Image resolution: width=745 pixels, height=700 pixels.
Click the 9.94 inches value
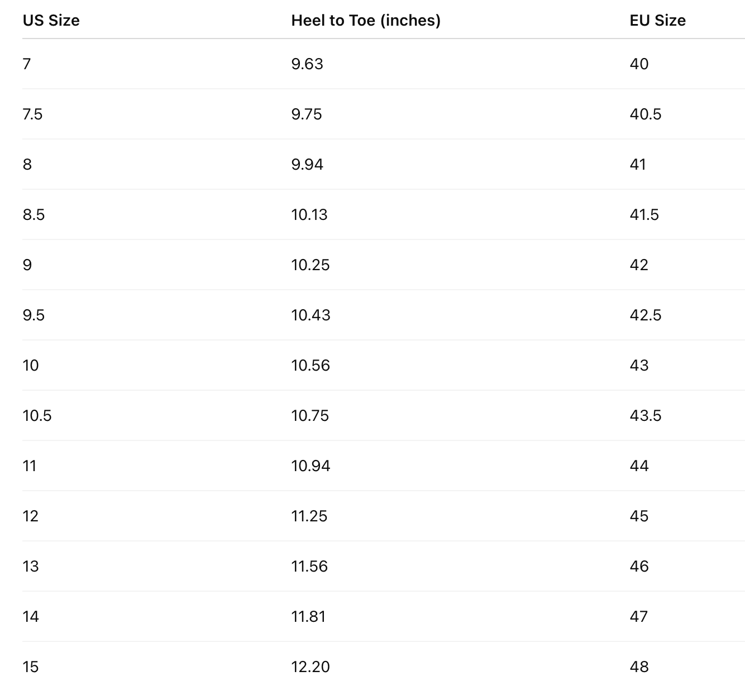[x=307, y=165]
